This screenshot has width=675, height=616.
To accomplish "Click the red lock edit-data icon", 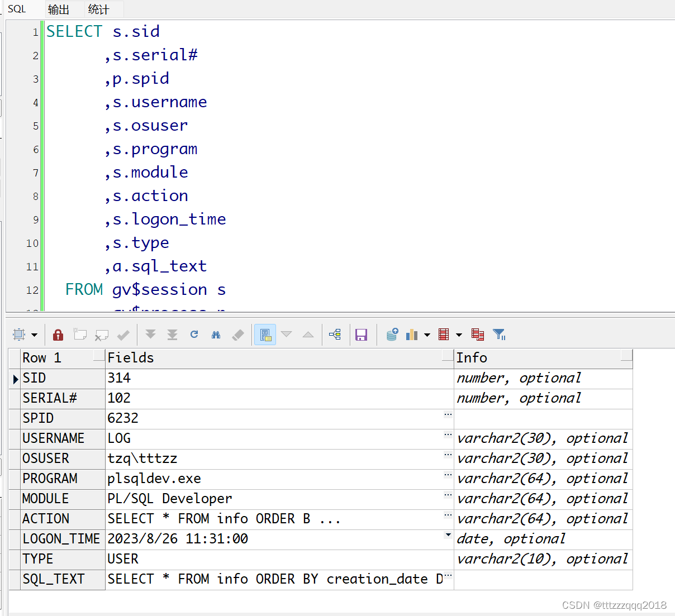I will [x=58, y=335].
